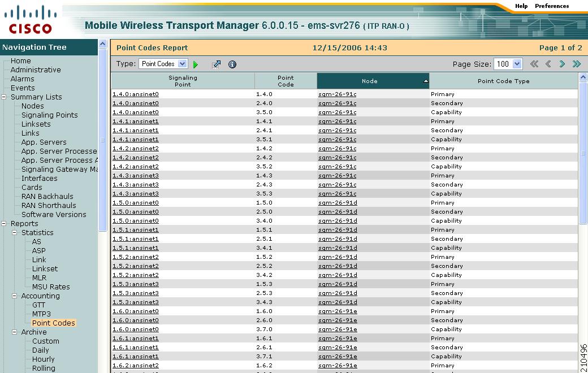Open Cards in the navigation tree
Screen dimensions: 588x373
pyautogui.click(x=32, y=188)
